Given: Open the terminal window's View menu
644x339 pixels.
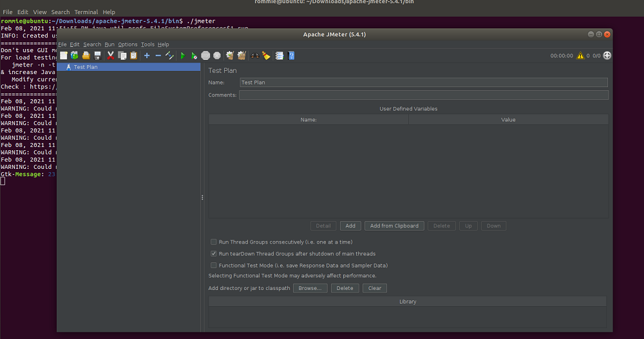Looking at the screenshot, I should [40, 12].
